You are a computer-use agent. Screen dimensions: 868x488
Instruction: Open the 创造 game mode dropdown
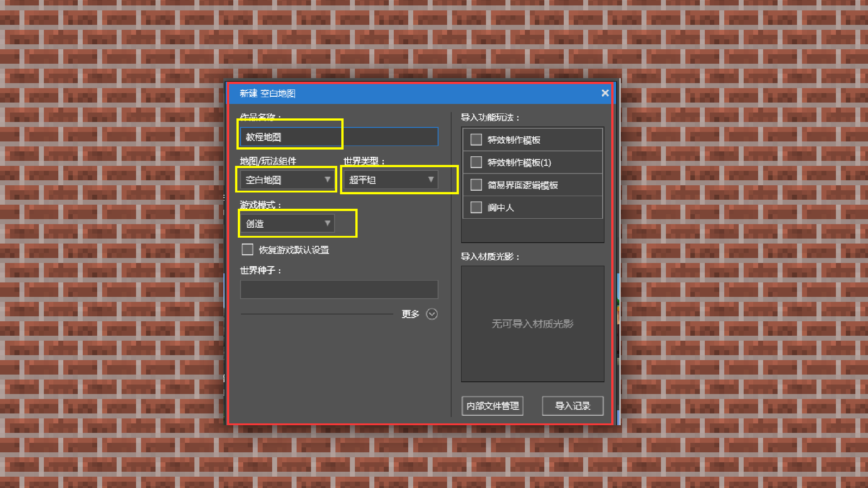(x=288, y=224)
